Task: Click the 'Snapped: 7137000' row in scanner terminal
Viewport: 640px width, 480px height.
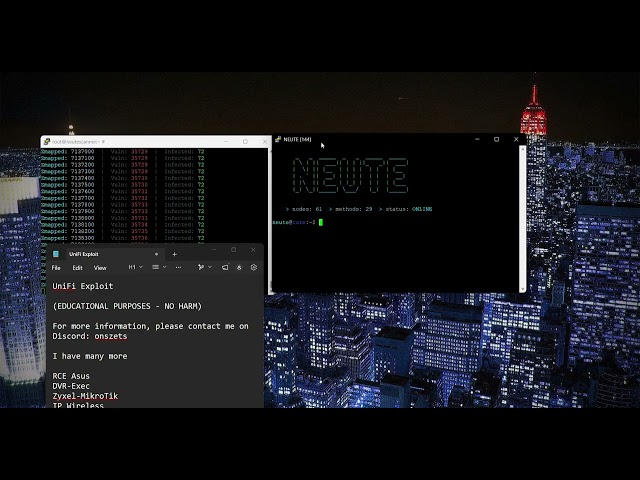Action: [x=122, y=151]
